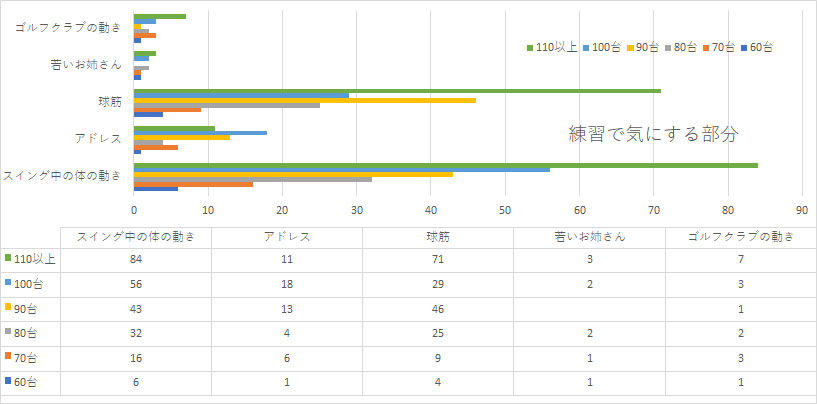Image resolution: width=817 pixels, height=404 pixels.
Task: Click the cell with value 16
Action: click(x=136, y=359)
